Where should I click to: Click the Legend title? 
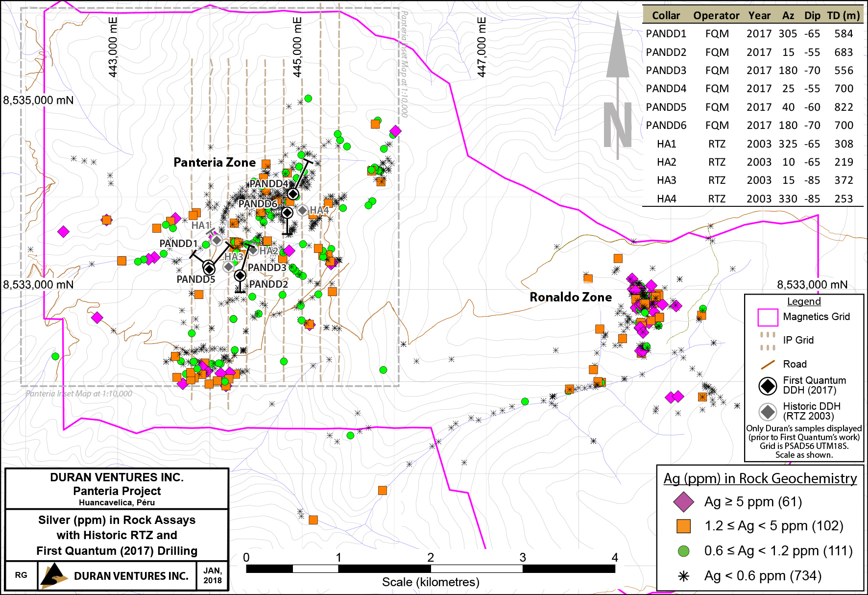coord(804,301)
